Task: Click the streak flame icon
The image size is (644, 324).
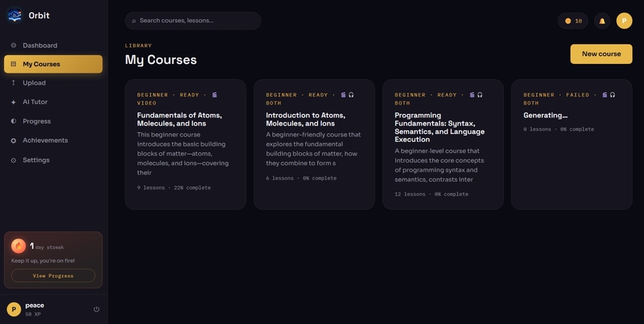Action: pyautogui.click(x=18, y=246)
